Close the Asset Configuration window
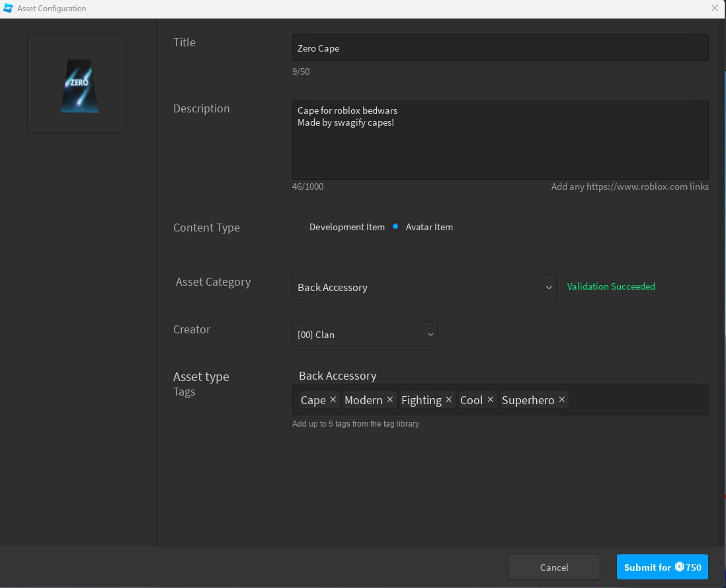The width and height of the screenshot is (726, 588). click(714, 9)
